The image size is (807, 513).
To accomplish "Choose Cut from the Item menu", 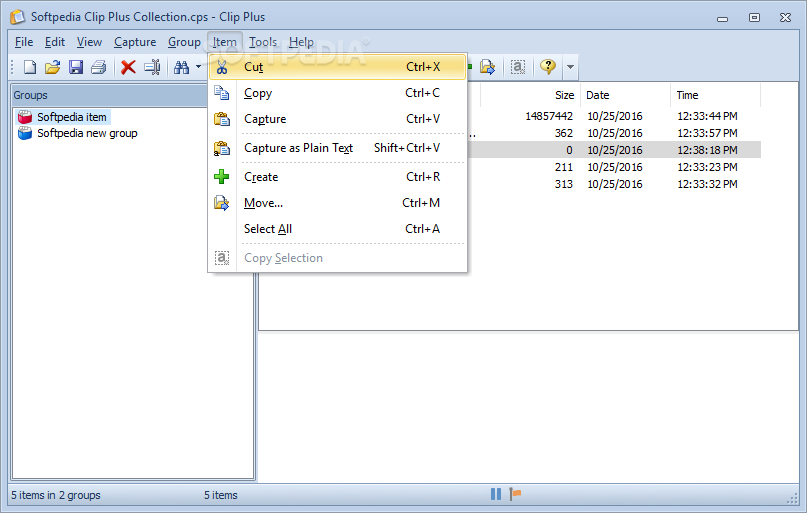I will coord(338,67).
